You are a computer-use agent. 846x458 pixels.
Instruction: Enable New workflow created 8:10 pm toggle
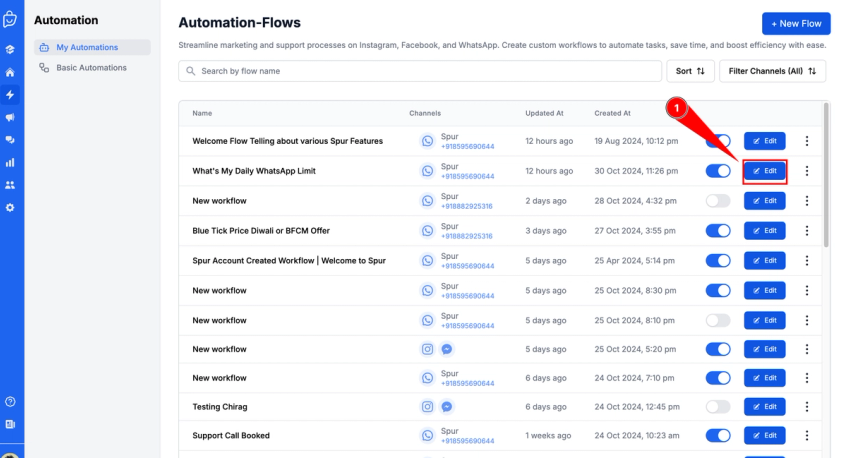(x=718, y=320)
